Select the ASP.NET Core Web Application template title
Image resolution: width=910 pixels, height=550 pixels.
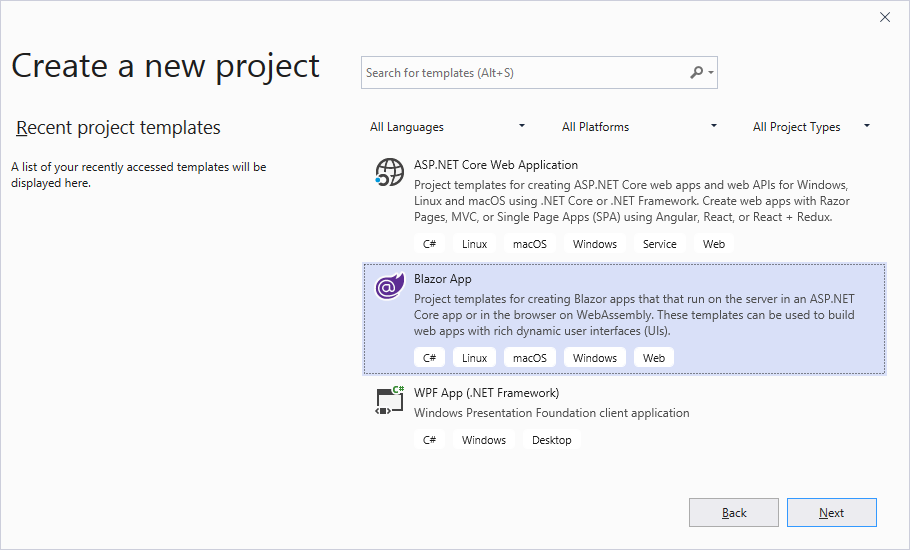click(496, 165)
